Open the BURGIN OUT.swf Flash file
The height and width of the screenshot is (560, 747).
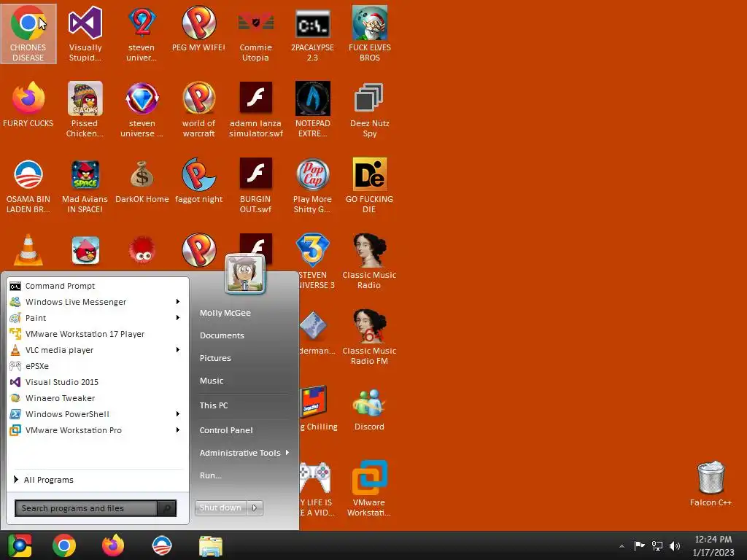255,185
